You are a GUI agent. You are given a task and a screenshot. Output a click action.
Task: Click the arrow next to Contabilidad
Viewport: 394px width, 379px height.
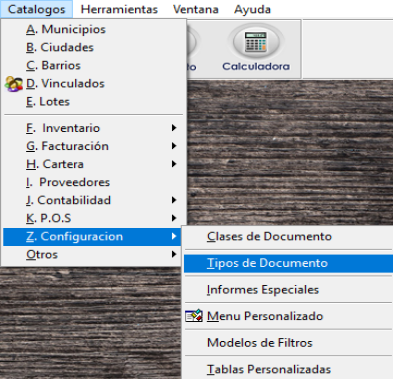click(174, 200)
